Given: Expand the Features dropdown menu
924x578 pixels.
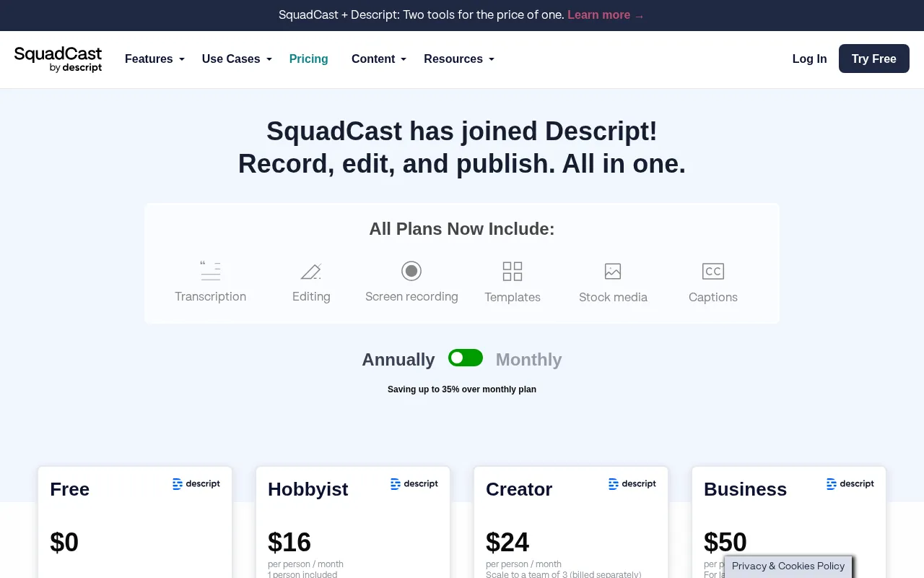Looking at the screenshot, I should click(154, 59).
